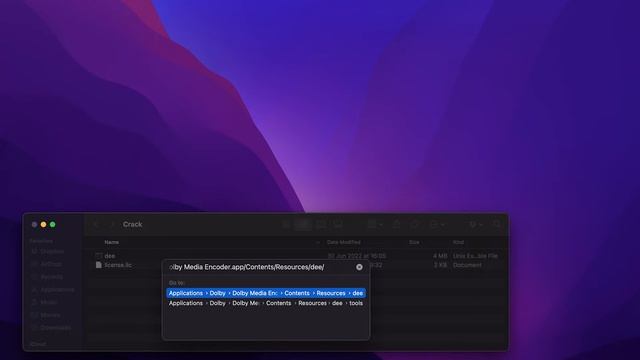Switch Finder to icon view
Screen dimensions: 640x360
click(286, 224)
